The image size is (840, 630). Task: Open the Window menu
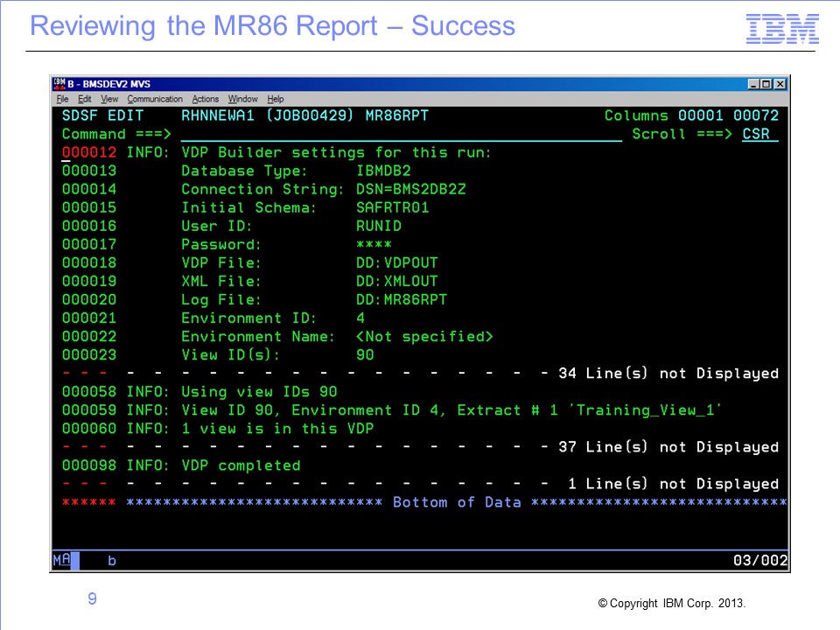click(x=242, y=99)
